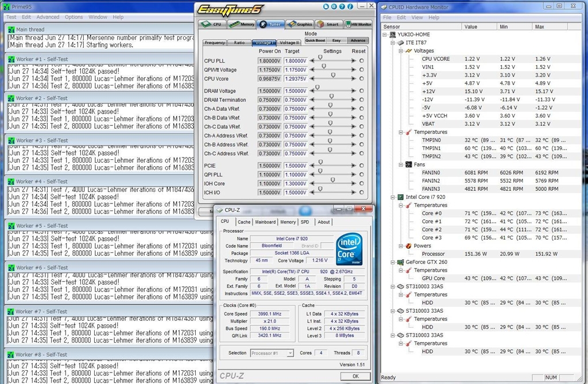This screenshot has height=384, width=588.
Task: Click the CPU PLL voltage slider handle
Action: [x=319, y=57]
